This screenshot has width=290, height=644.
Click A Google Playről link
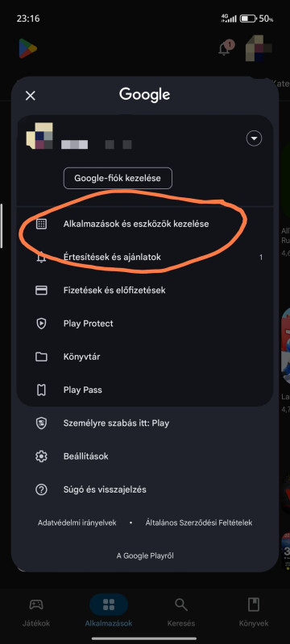(x=145, y=556)
